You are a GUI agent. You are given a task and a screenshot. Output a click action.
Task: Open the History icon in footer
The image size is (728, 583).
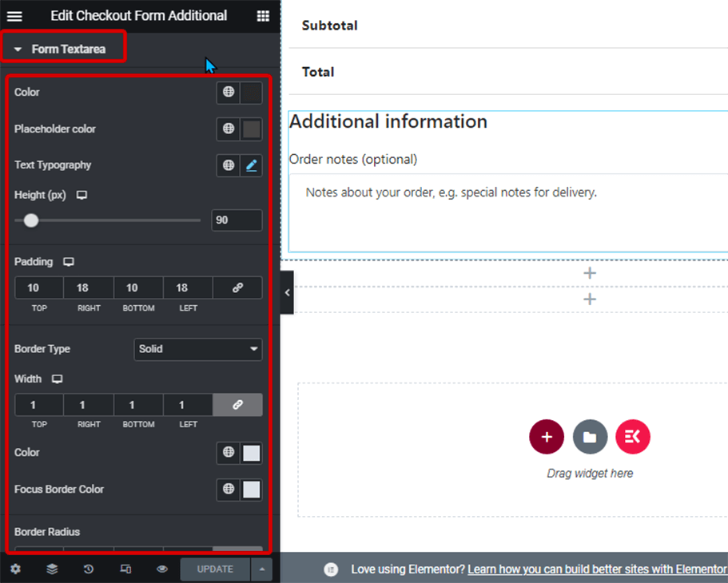(x=88, y=569)
